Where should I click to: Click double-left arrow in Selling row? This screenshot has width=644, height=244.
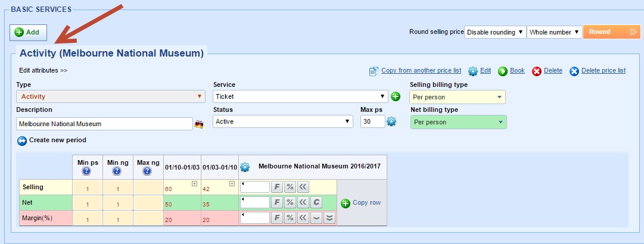coord(303,187)
